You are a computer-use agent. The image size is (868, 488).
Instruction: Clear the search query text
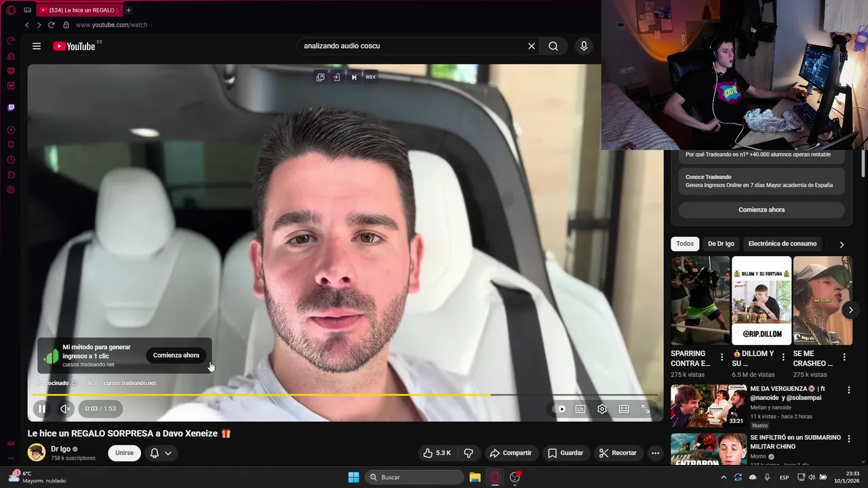532,46
